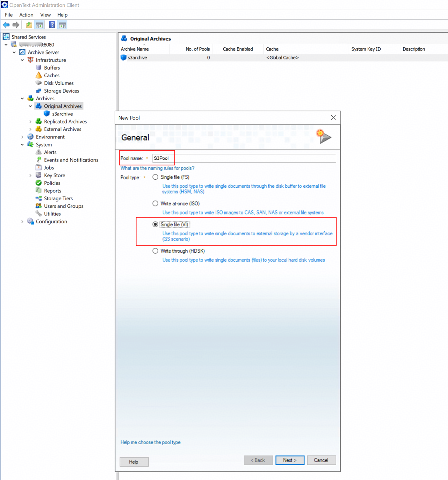The image size is (448, 480).
Task: Collapse the Archive Server node arrow
Action: click(x=14, y=52)
